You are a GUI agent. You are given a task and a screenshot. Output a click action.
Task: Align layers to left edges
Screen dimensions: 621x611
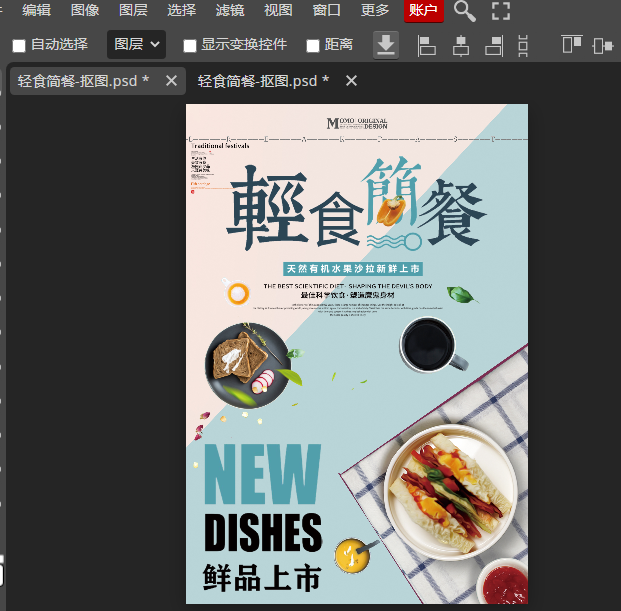(x=426, y=45)
